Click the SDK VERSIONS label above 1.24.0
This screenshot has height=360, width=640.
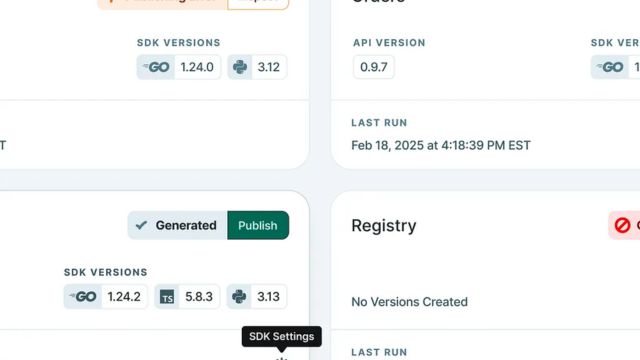point(178,43)
